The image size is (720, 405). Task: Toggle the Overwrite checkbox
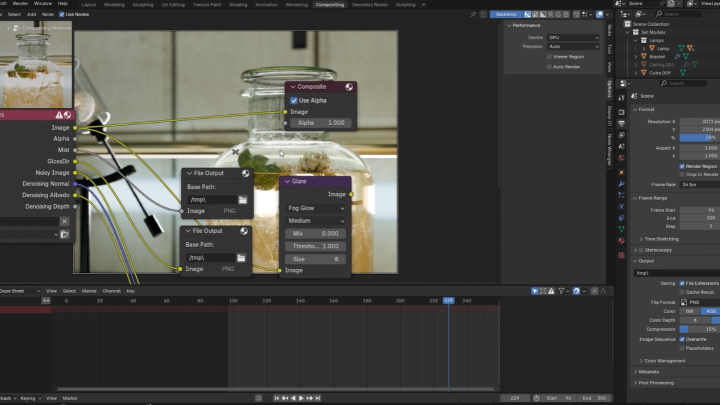pyautogui.click(x=682, y=339)
